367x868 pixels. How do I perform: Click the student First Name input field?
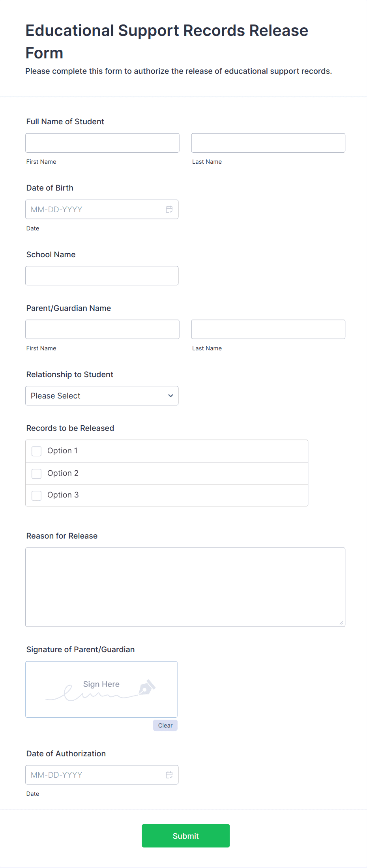pyautogui.click(x=102, y=143)
